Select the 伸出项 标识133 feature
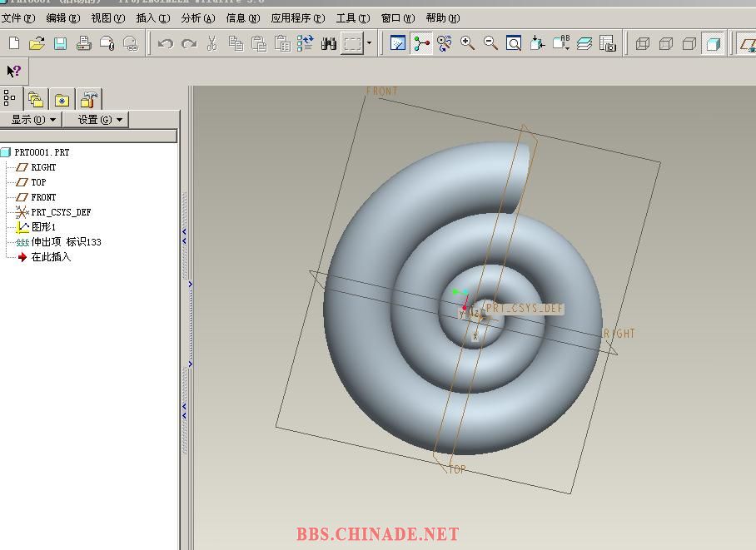The image size is (756, 550). [x=66, y=242]
